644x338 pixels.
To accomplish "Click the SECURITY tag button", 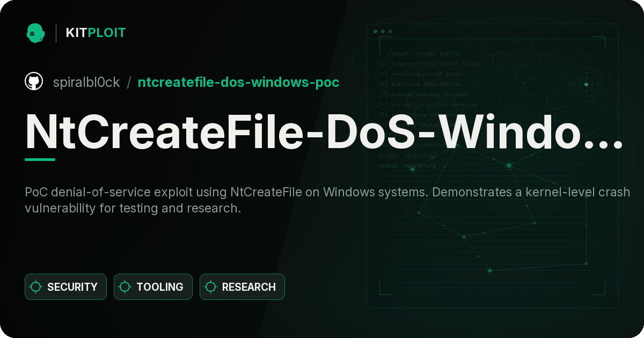I will (x=65, y=287).
